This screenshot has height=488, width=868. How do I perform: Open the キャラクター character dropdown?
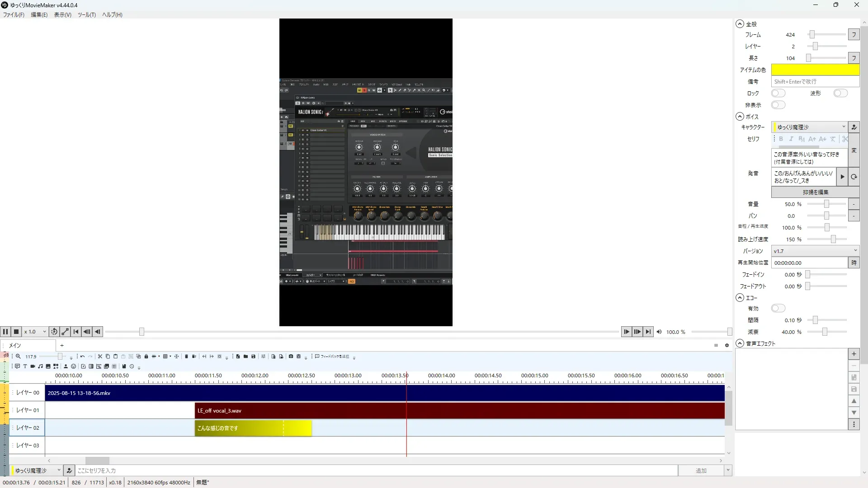click(809, 127)
